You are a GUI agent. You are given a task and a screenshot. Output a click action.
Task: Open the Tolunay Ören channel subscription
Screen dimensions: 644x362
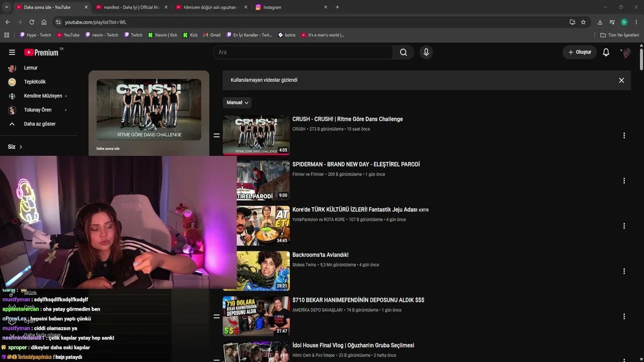tap(37, 110)
